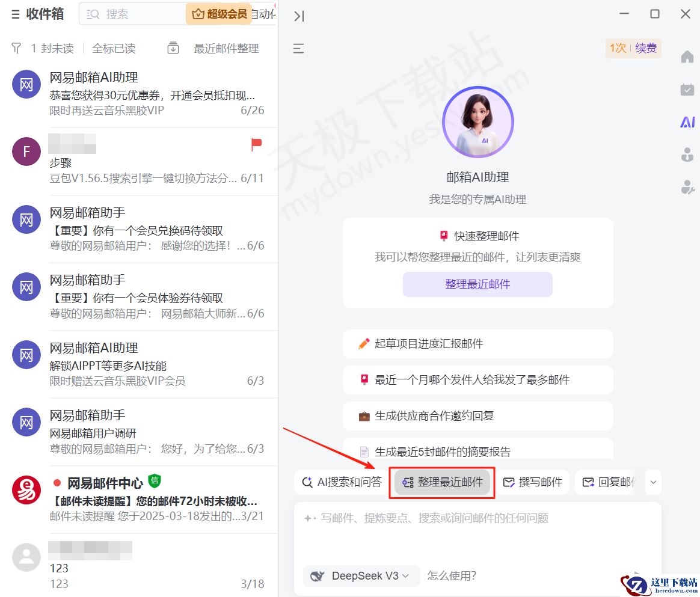Switch to AI搜索和问答 mode
This screenshot has height=597, width=700.
pyautogui.click(x=342, y=482)
